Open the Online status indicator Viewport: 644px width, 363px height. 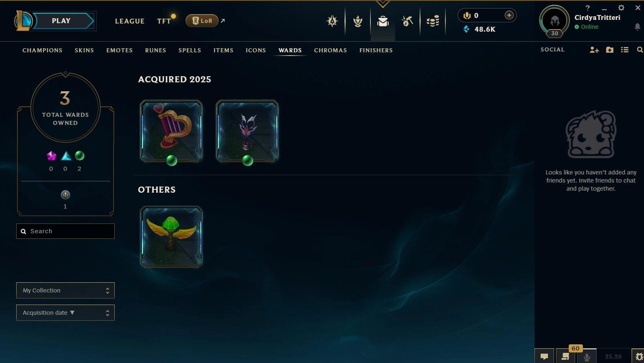586,27
